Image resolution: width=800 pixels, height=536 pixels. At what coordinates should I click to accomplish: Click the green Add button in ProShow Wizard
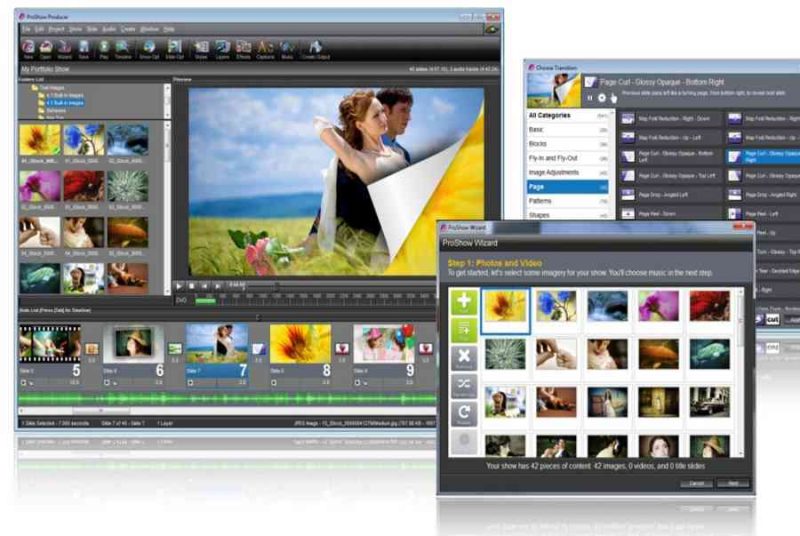pos(464,302)
